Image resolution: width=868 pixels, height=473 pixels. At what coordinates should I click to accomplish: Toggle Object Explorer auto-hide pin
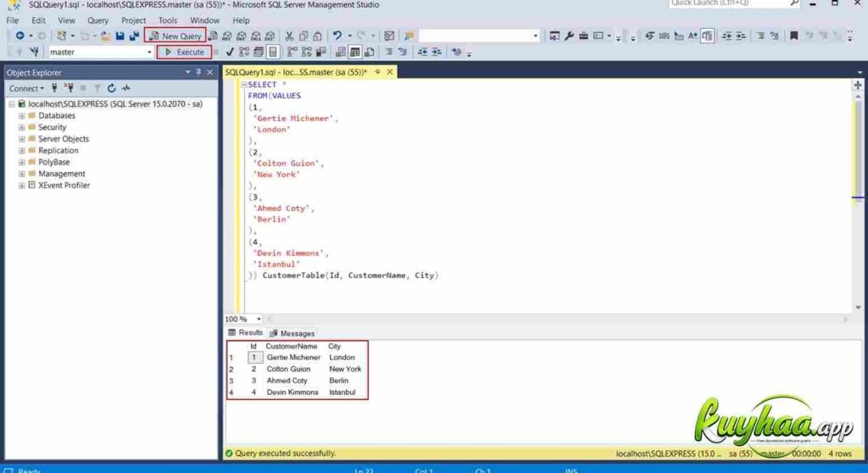(198, 73)
